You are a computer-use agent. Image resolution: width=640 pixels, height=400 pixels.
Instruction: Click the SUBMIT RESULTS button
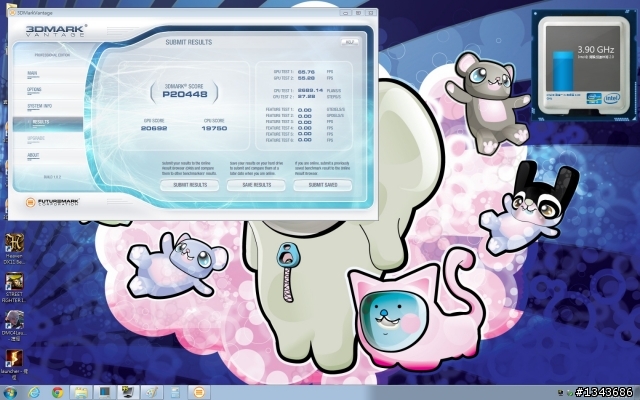pos(190,185)
